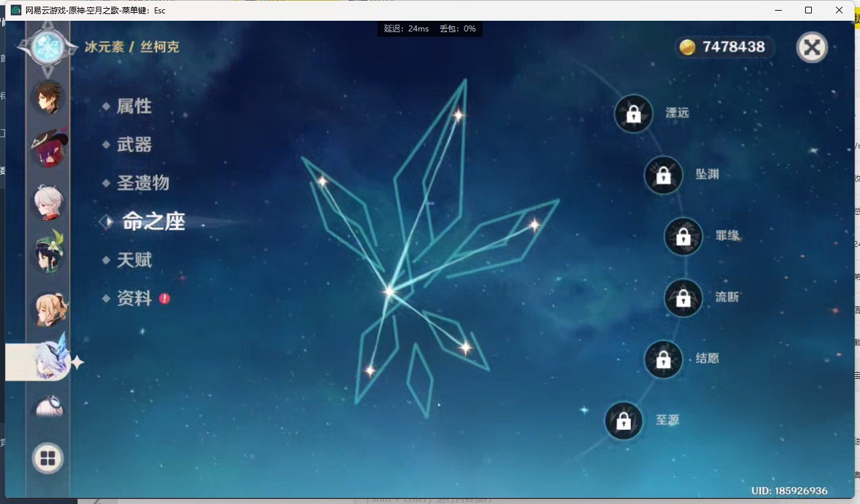Switch to the 武器 weapon tab

point(134,145)
